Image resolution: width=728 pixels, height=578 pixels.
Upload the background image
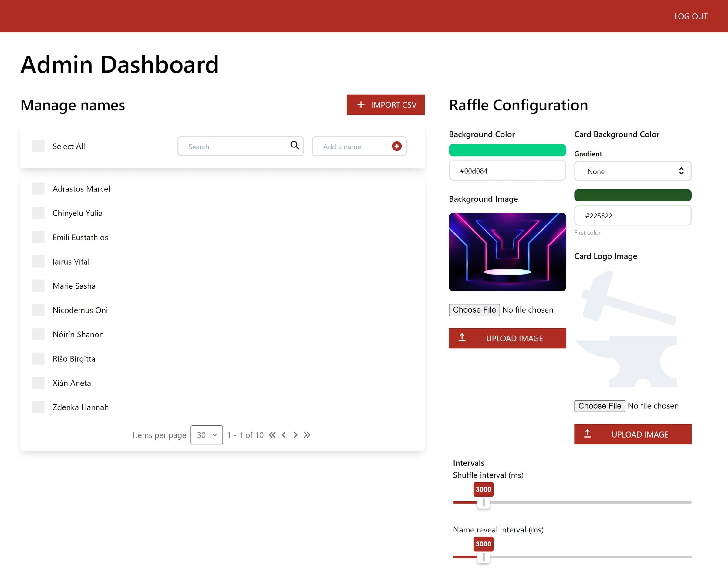507,338
